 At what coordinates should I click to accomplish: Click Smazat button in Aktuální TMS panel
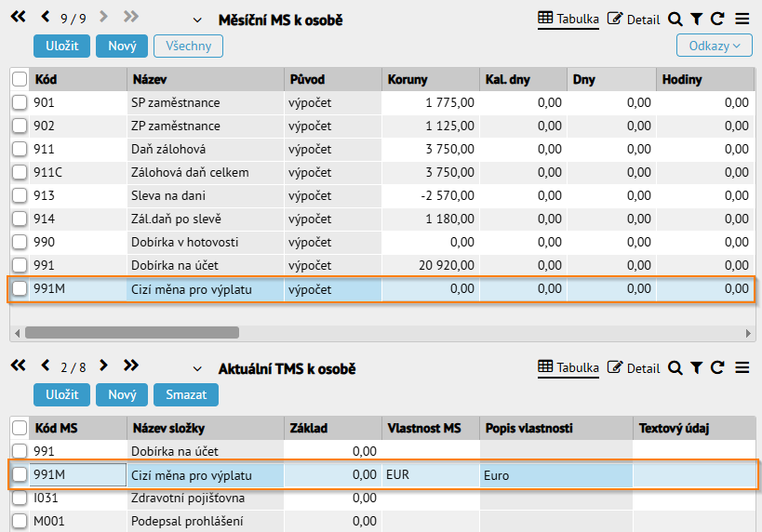pos(186,394)
